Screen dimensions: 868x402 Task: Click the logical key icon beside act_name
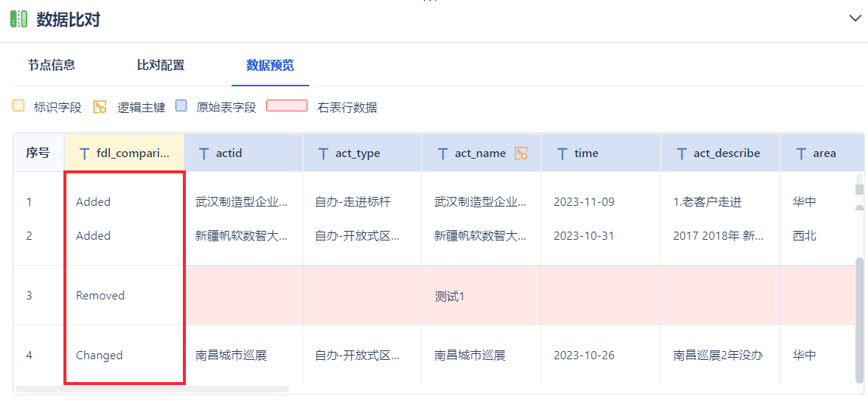click(521, 153)
